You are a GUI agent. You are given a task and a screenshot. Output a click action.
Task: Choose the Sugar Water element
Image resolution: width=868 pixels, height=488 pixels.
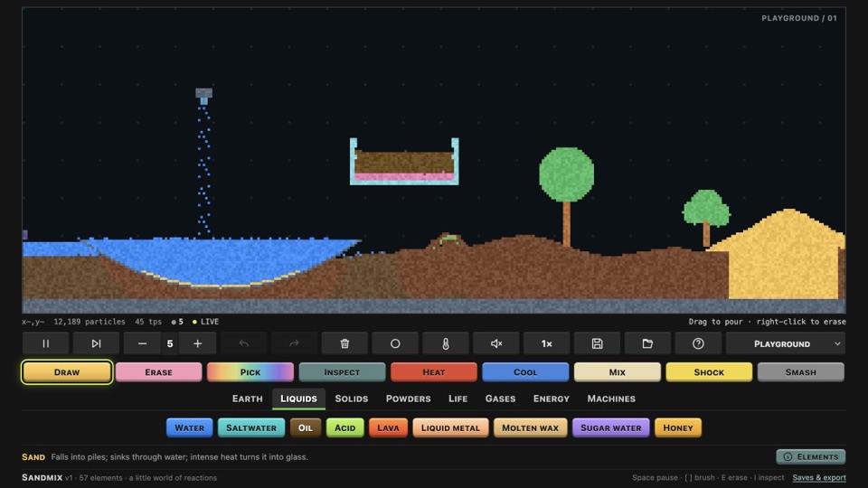[611, 427]
